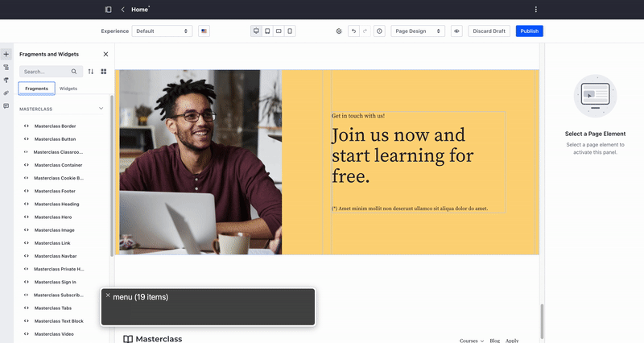The height and width of the screenshot is (343, 644).
Task: Select Masterclass Button fragment
Action: tap(55, 139)
